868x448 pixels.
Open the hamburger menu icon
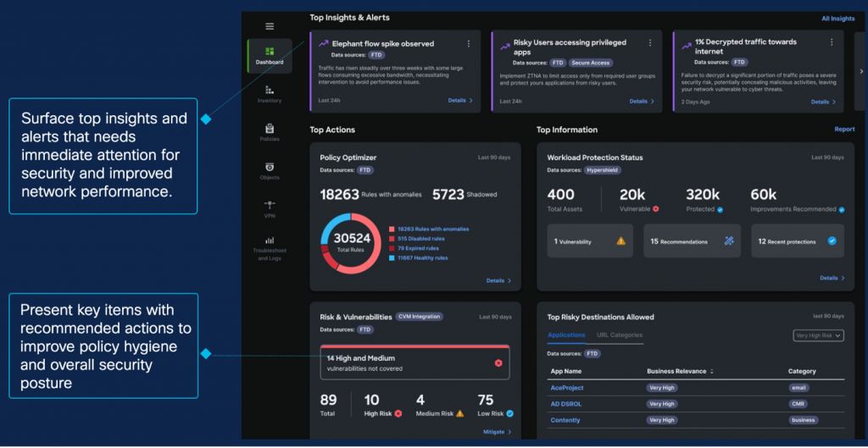(x=270, y=26)
